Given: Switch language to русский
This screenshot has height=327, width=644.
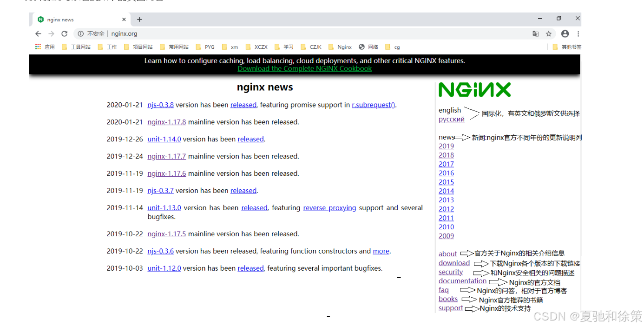Looking at the screenshot, I should 452,120.
